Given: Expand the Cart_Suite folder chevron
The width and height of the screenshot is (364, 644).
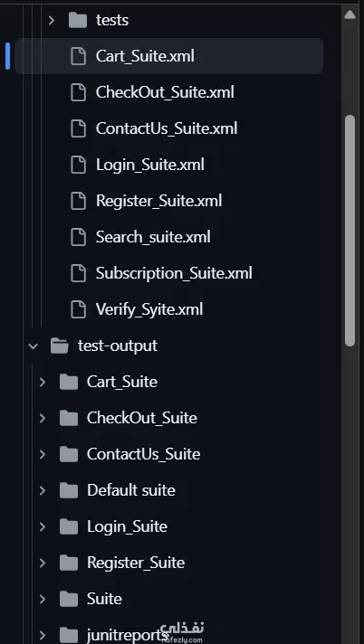Looking at the screenshot, I should [x=43, y=382].
